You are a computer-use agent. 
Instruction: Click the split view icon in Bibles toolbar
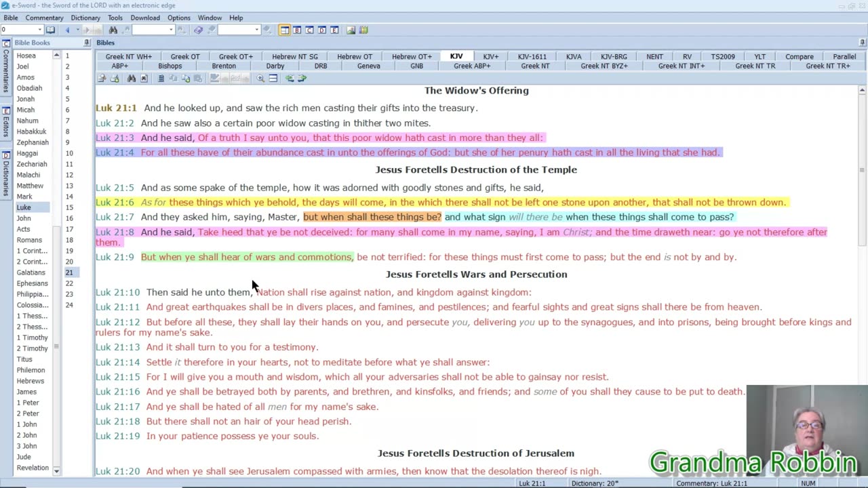click(273, 78)
